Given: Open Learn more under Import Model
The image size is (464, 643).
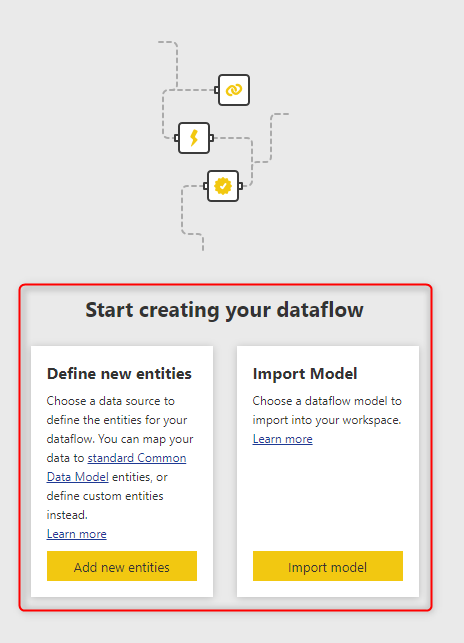Looking at the screenshot, I should coord(283,439).
